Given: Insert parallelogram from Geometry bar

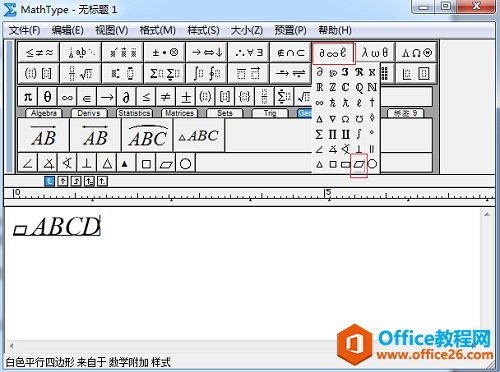Looking at the screenshot, I should click(x=166, y=163).
